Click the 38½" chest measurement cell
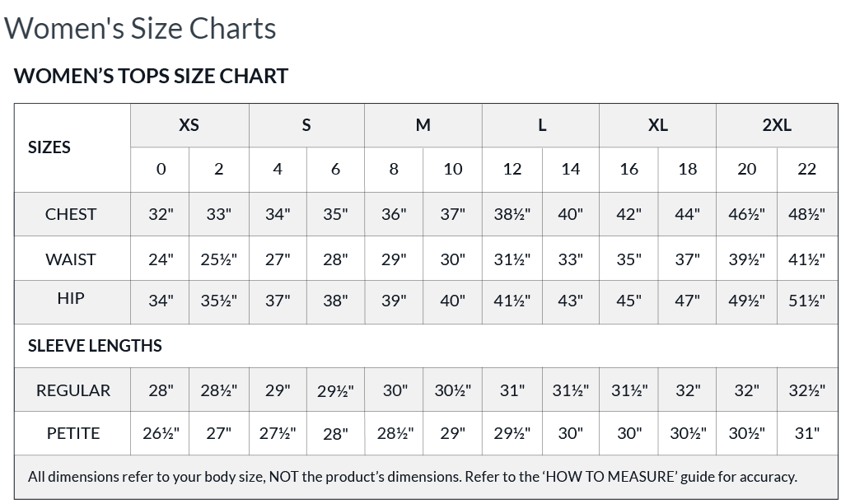The height and width of the screenshot is (504, 841). 512,214
